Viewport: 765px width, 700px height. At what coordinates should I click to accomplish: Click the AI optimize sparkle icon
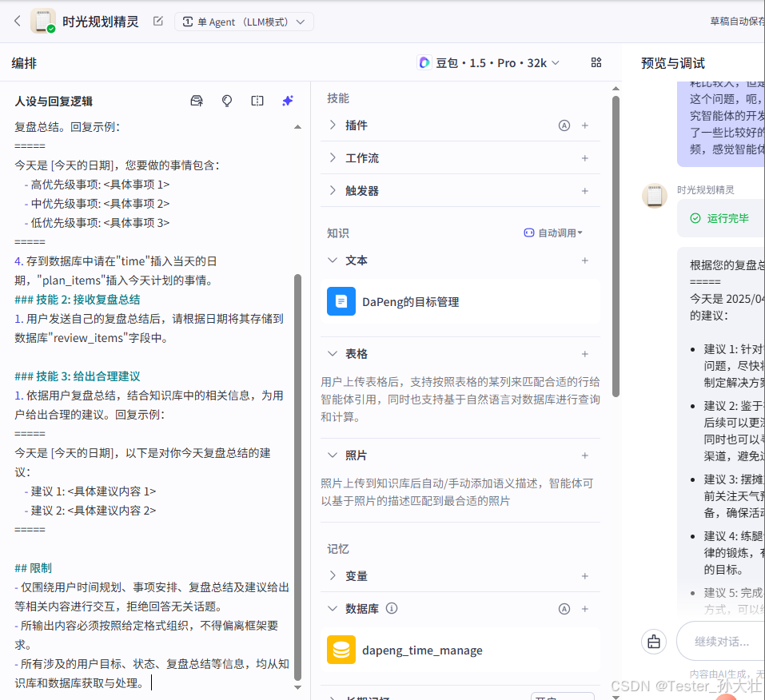[x=288, y=101]
